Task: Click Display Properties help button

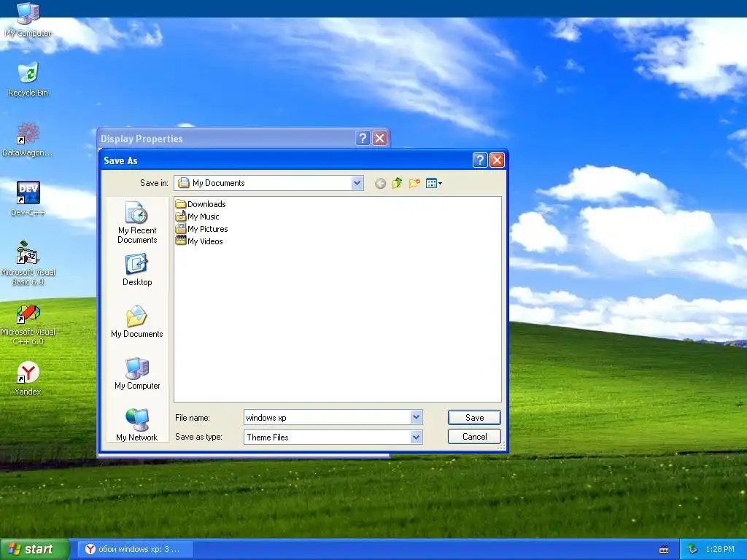Action: 363,138
